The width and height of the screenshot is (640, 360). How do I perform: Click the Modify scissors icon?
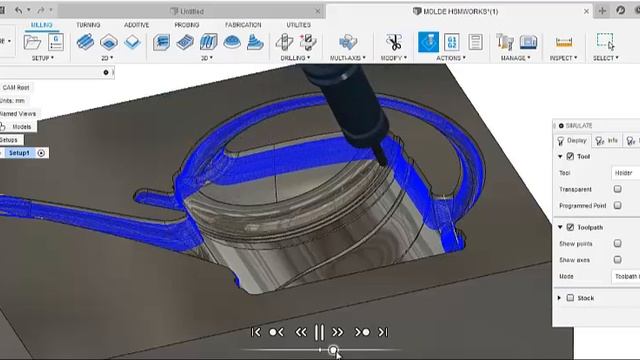pyautogui.click(x=394, y=42)
